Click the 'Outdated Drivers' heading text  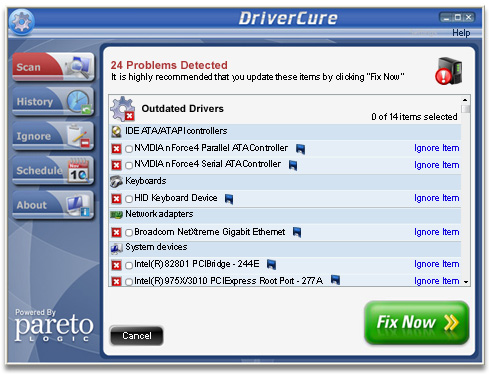pos(182,109)
